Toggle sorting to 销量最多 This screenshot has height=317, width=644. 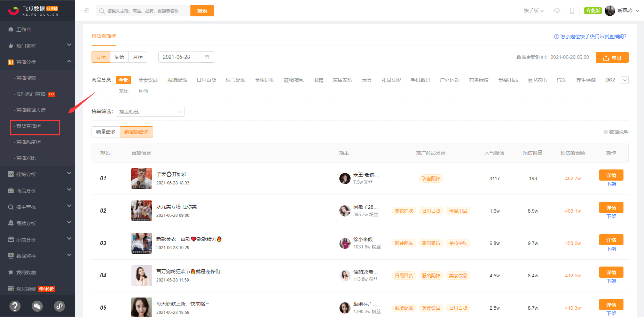tap(106, 132)
